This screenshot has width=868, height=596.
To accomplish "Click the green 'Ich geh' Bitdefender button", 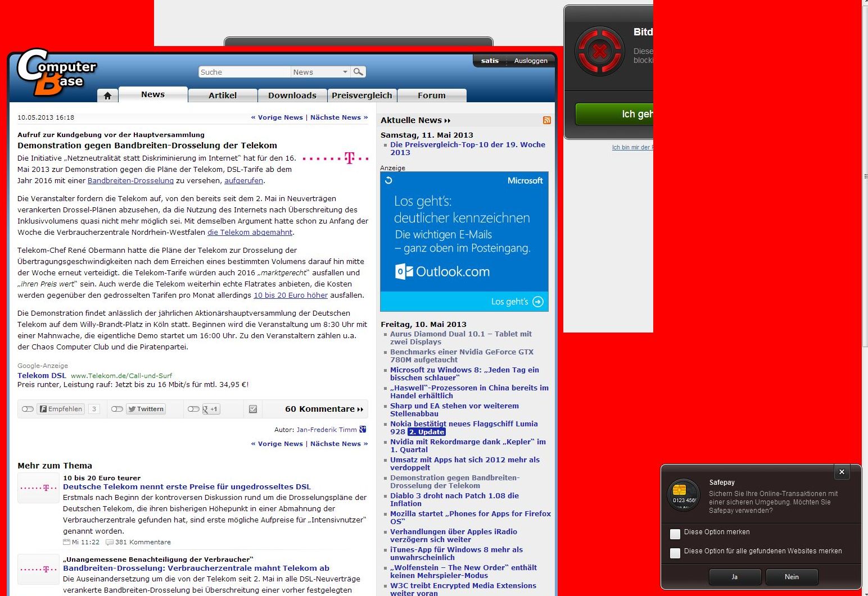I will pyautogui.click(x=614, y=114).
